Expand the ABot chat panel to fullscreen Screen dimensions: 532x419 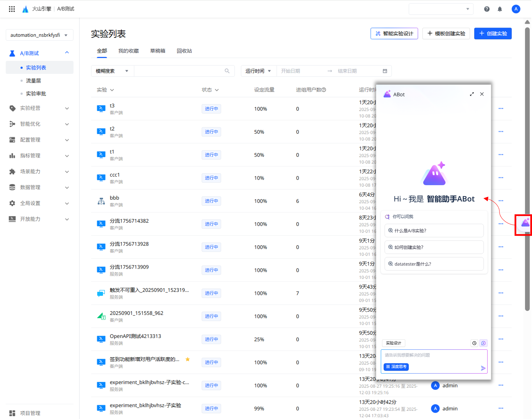pyautogui.click(x=472, y=94)
